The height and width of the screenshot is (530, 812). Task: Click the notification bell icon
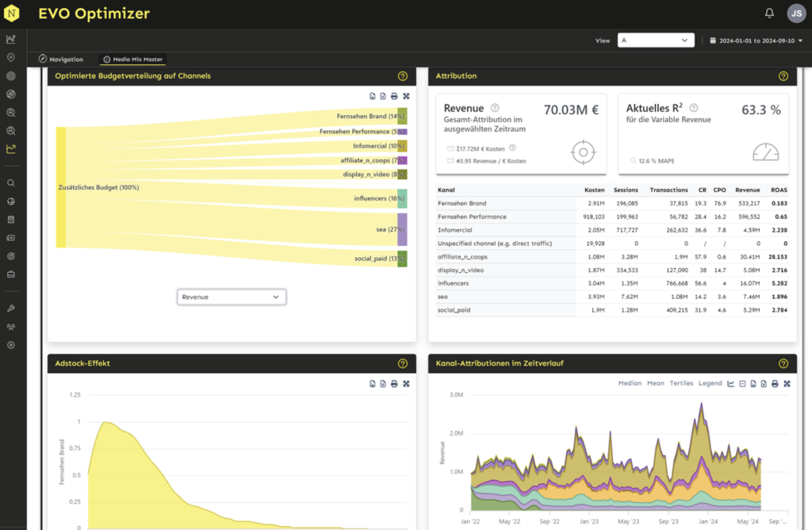click(x=769, y=13)
